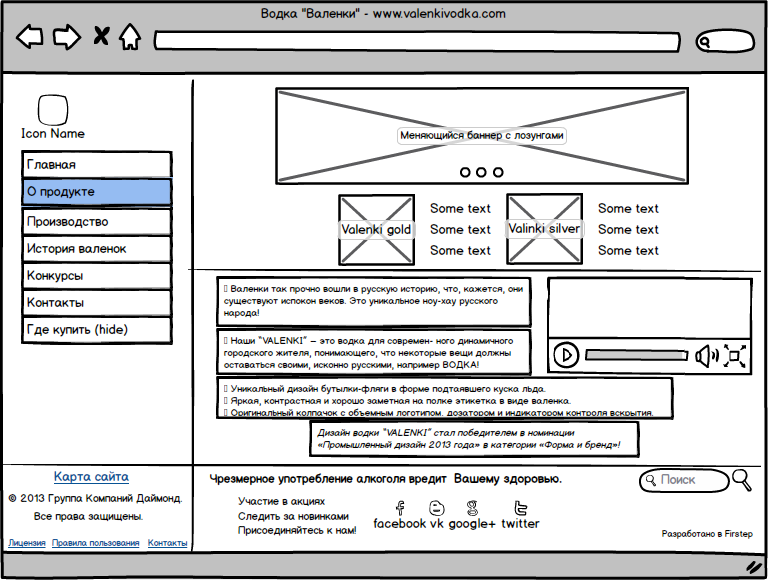Screen dimensions: 768x580
Task: Click the design award text box
Action: coord(474,439)
